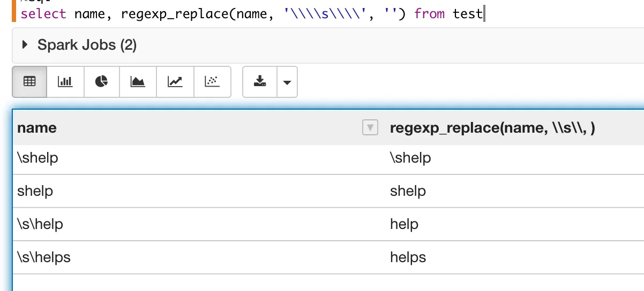Select the shelp cell in name column

[x=35, y=191]
